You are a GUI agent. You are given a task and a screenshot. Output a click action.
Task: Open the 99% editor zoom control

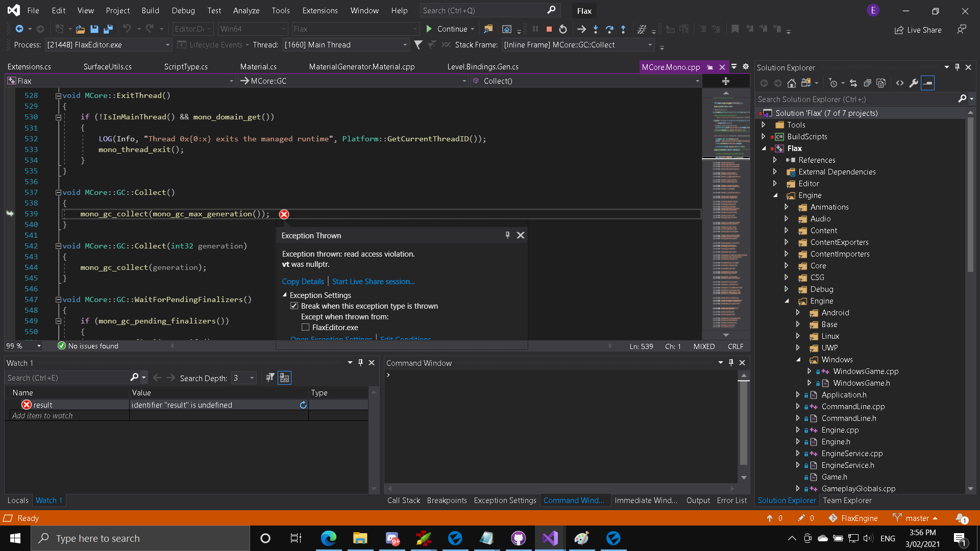coord(23,346)
